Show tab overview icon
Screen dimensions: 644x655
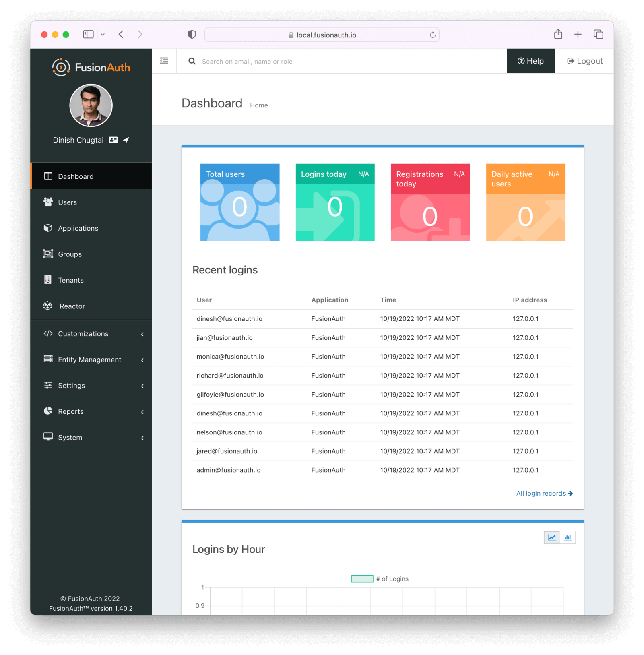[599, 34]
